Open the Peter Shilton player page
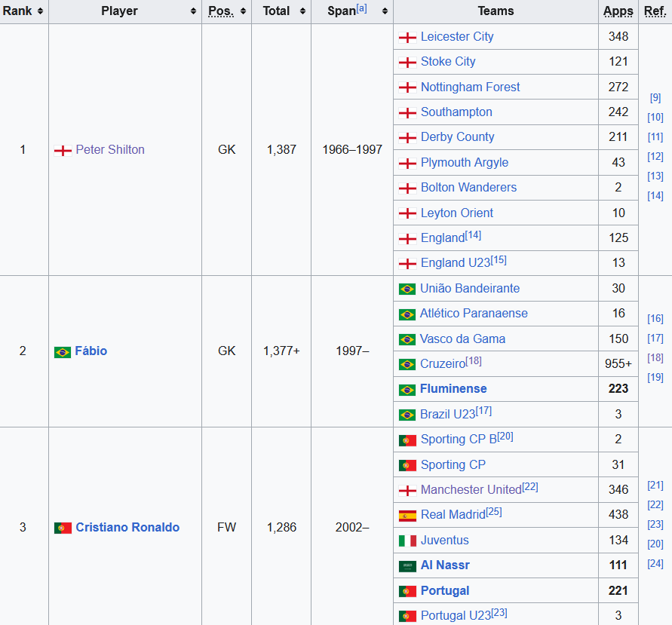 110,149
